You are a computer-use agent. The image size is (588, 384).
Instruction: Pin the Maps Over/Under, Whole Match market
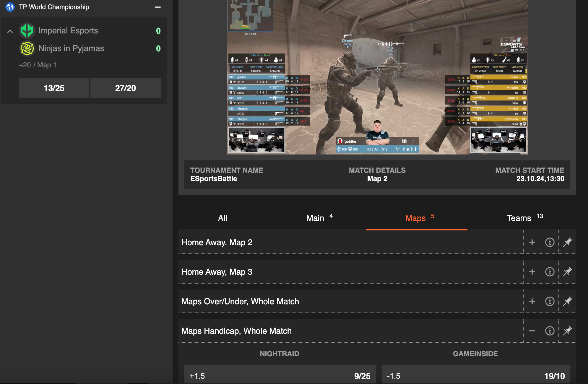pyautogui.click(x=568, y=301)
